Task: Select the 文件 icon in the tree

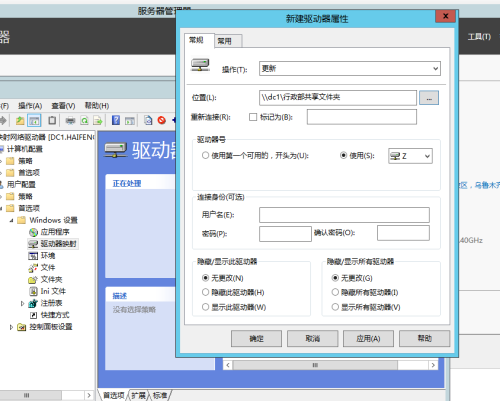Action: coord(33,268)
